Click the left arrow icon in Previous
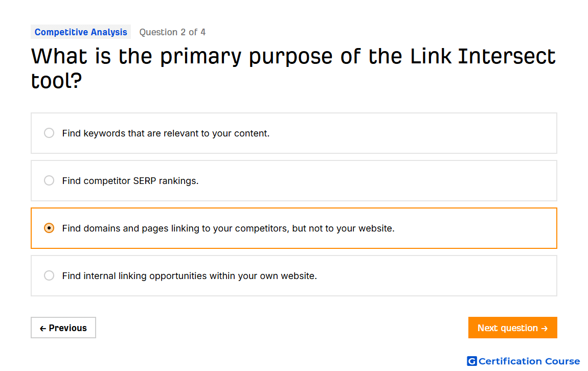The image size is (588, 371). pyautogui.click(x=43, y=329)
